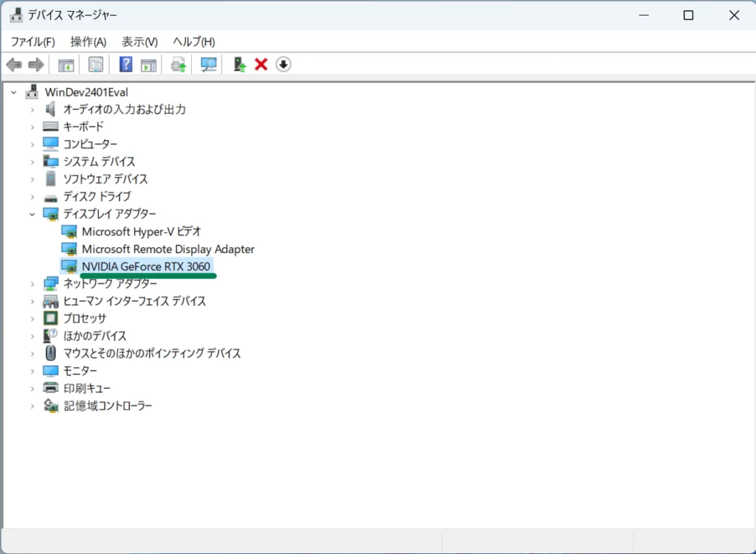Expand the プロセッサ category arrow
Screen dimensions: 756x554
(x=32, y=319)
